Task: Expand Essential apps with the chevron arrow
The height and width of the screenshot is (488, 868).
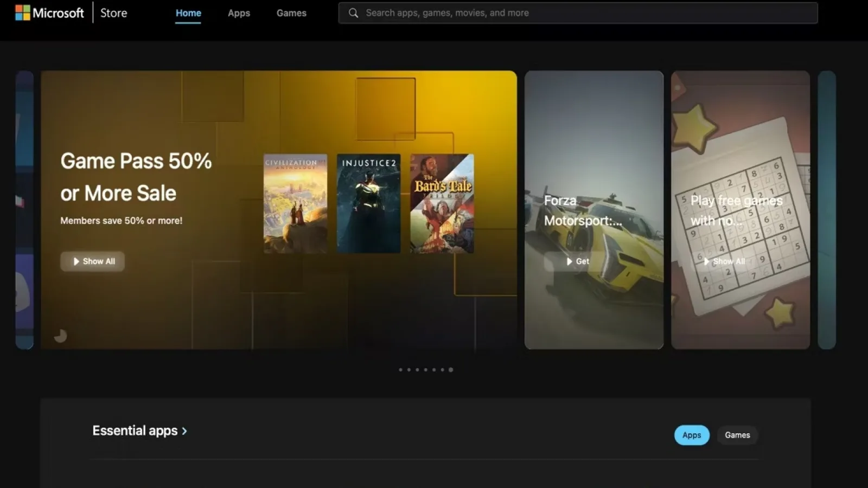Action: (184, 431)
